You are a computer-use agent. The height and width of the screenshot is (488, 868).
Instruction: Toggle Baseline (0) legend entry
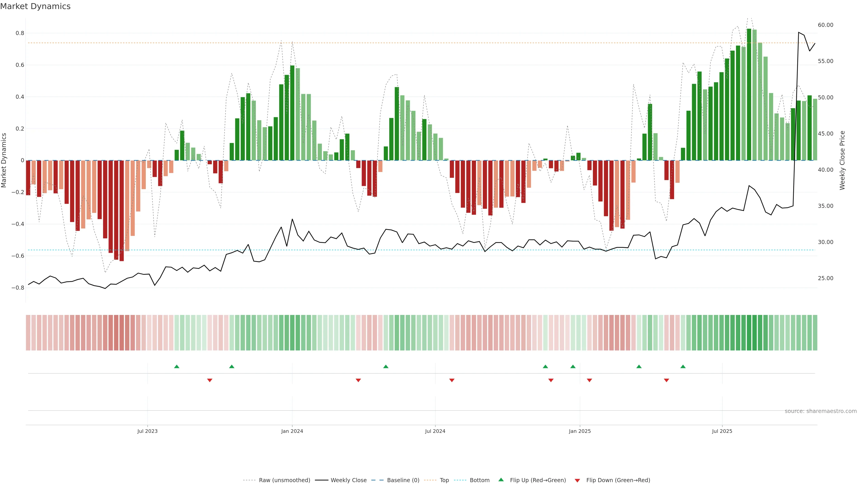pos(403,480)
